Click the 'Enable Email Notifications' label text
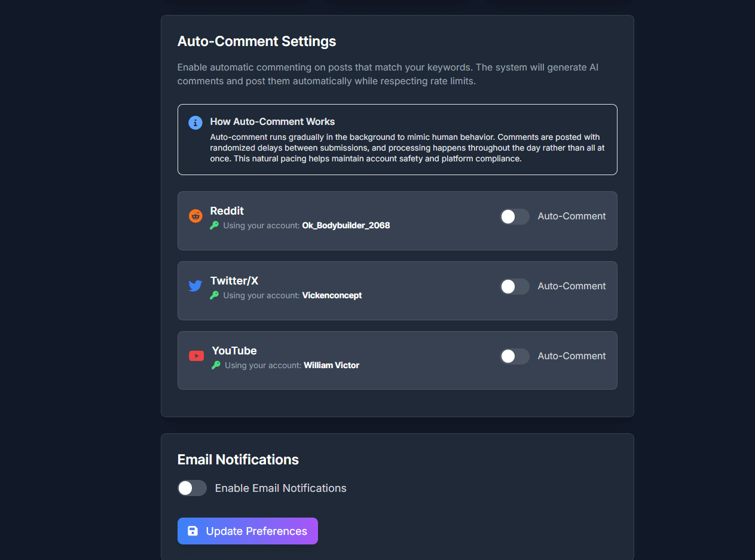This screenshot has height=560, width=755. click(280, 488)
